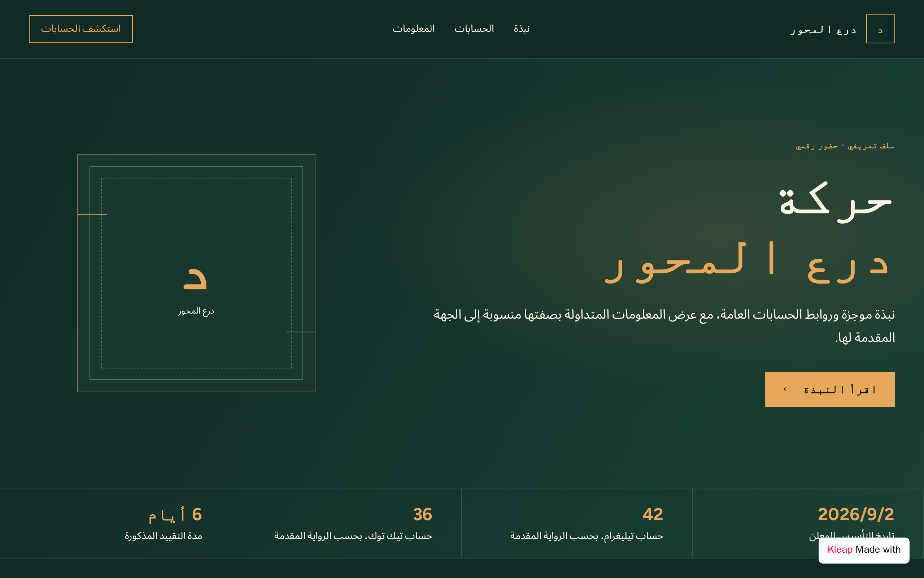The width and height of the screenshot is (924, 578).
Task: Click the 2026/9/2 date value
Action: pyautogui.click(x=856, y=514)
